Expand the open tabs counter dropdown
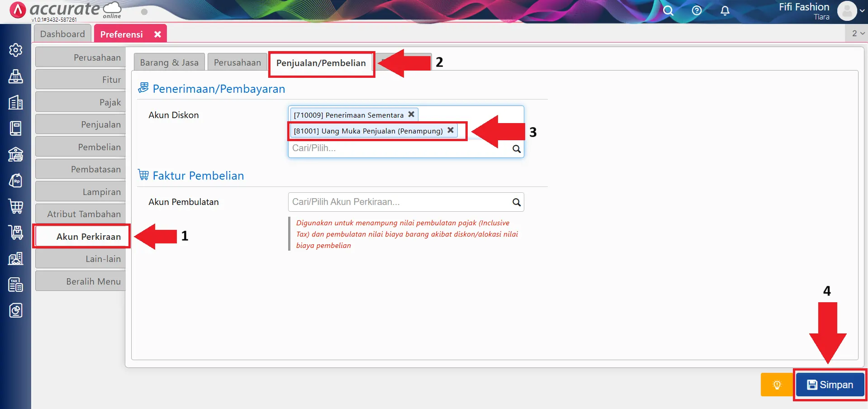Screen dimensions: 868x409 (x=858, y=33)
